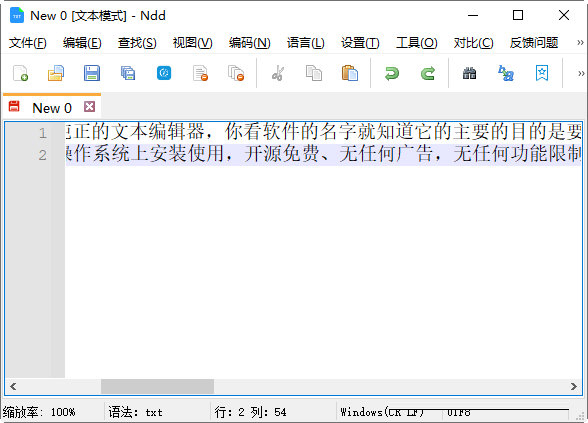Screen dimensions: 588x423
Task: Save the file with the floppy disk icon
Action: tap(92, 73)
